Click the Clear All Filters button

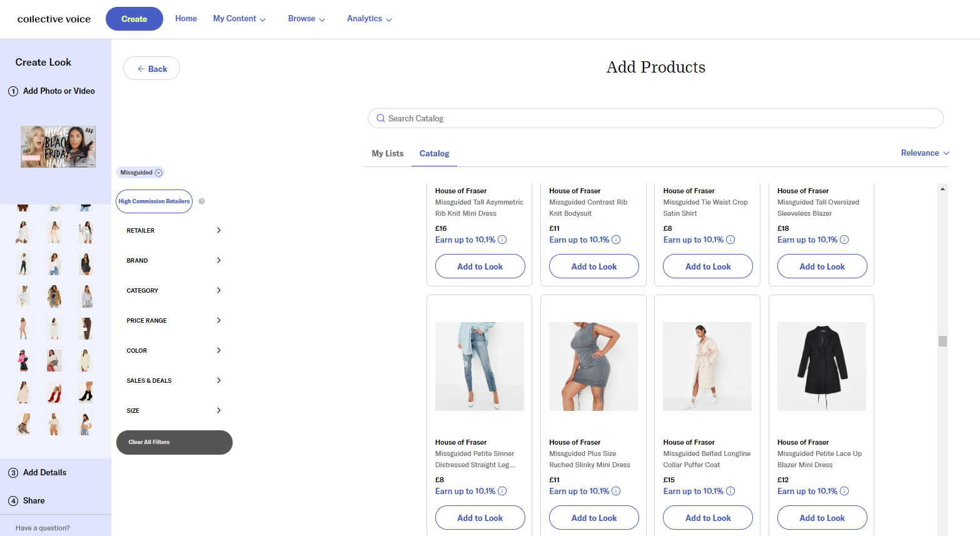[x=174, y=442]
